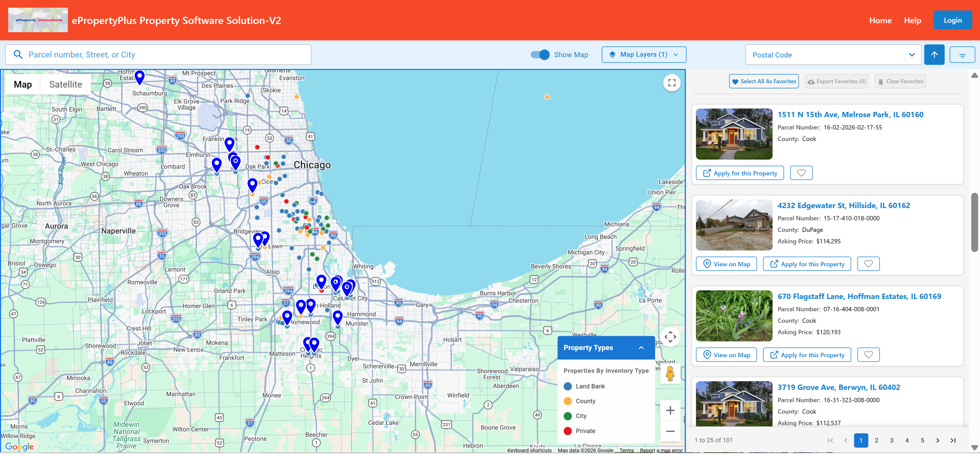The height and width of the screenshot is (454, 980).
Task: Toggle the Show Map switch
Action: coord(540,55)
